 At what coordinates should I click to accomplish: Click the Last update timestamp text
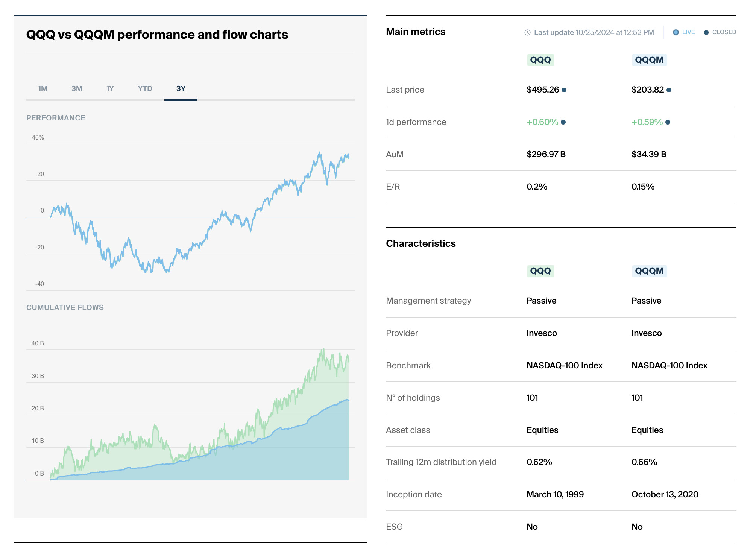pyautogui.click(x=594, y=32)
